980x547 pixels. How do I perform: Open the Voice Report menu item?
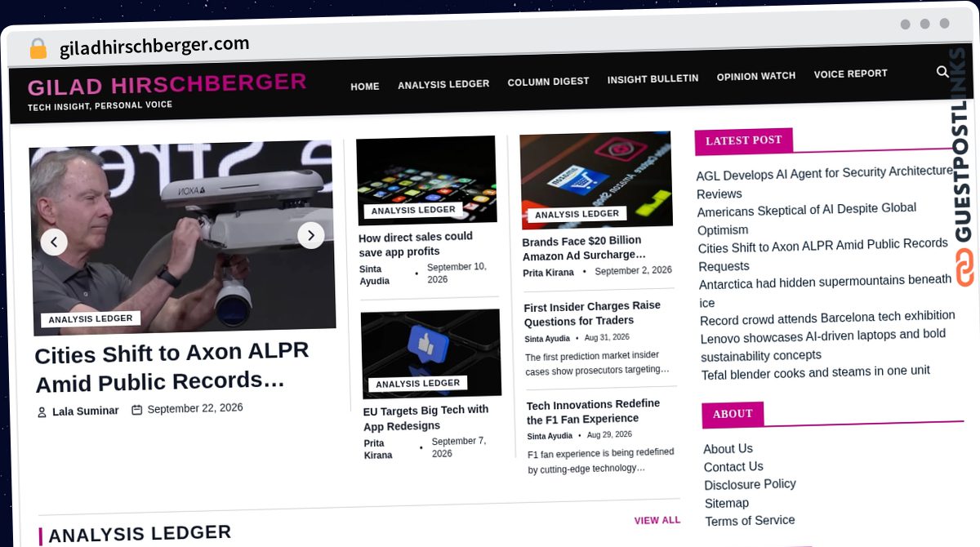(x=850, y=73)
